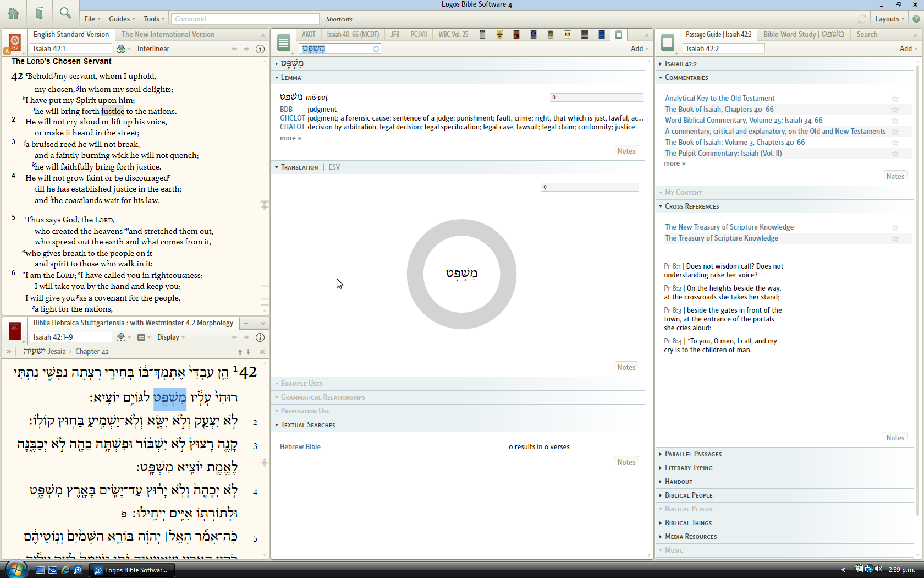Add a new tab next to New International Version
The image size is (924, 578).
click(x=227, y=35)
